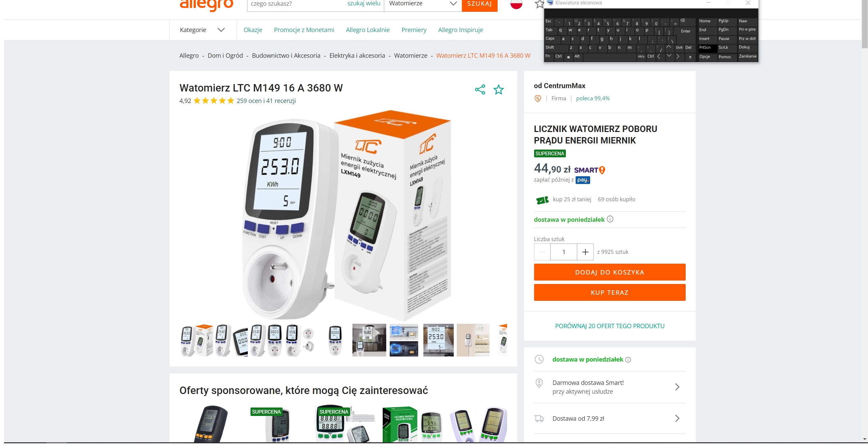Open Okazje navigation tab
868x446 pixels.
(x=253, y=30)
